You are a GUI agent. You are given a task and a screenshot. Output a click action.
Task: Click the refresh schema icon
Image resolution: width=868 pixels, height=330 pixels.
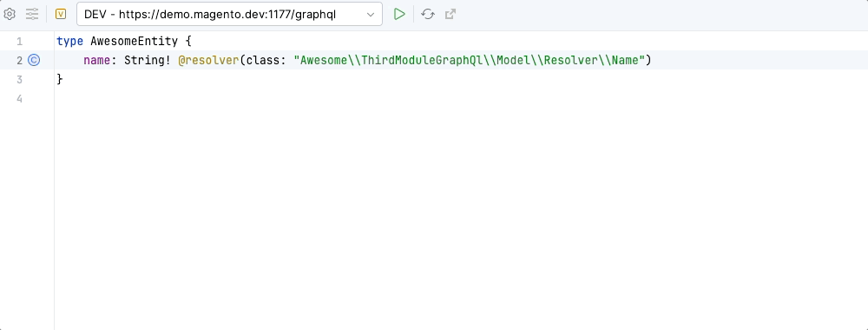click(x=427, y=15)
